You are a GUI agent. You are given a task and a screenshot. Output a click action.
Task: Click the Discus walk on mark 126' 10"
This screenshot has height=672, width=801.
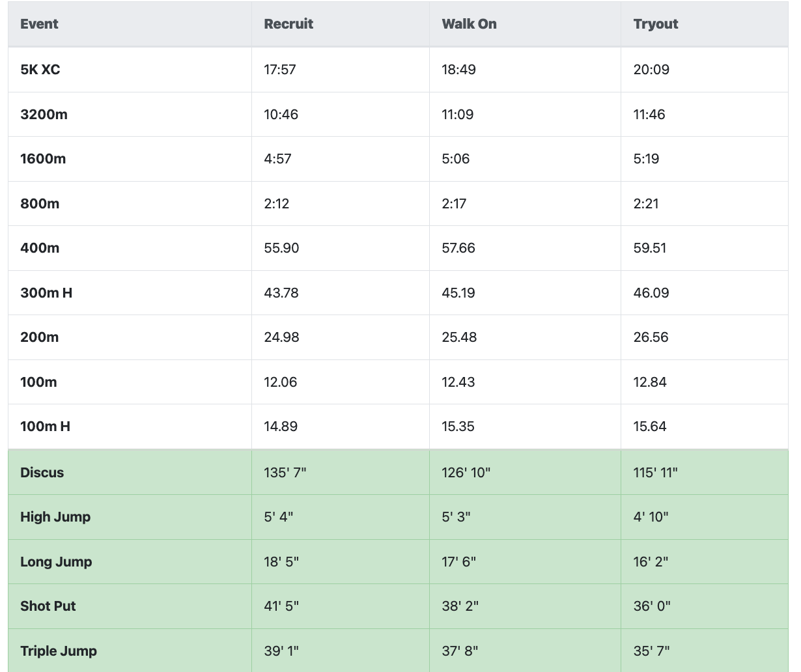click(466, 473)
